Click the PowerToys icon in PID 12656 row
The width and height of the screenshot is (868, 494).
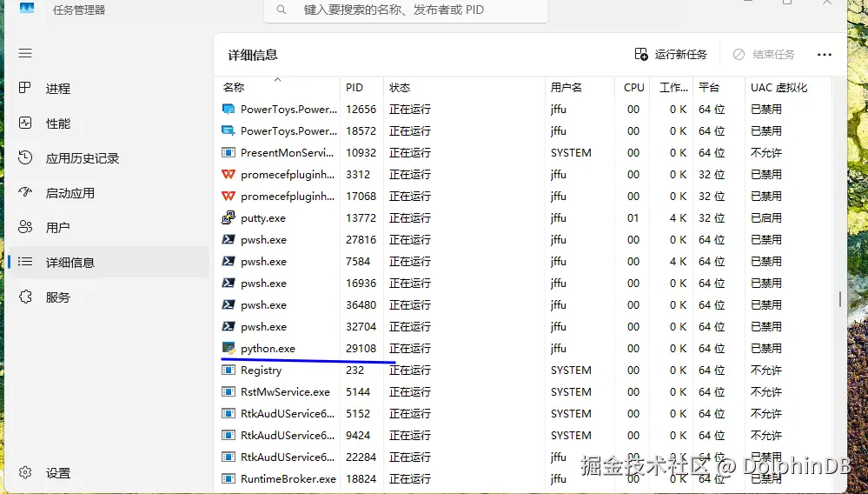pyautogui.click(x=228, y=109)
